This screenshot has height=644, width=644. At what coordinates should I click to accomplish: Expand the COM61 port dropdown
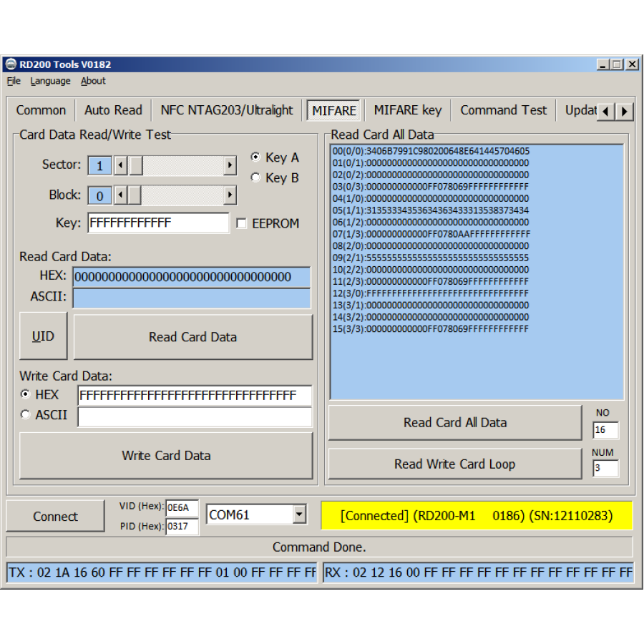click(299, 514)
